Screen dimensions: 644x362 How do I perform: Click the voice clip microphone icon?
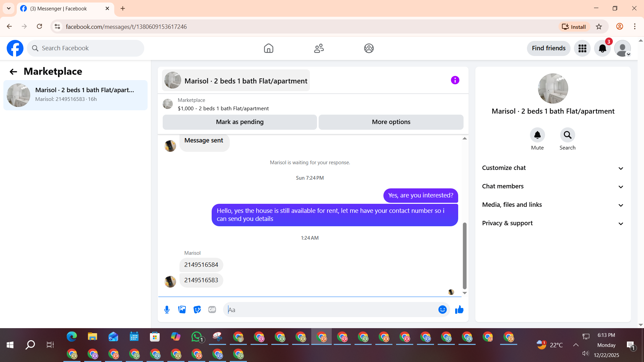coord(167,310)
